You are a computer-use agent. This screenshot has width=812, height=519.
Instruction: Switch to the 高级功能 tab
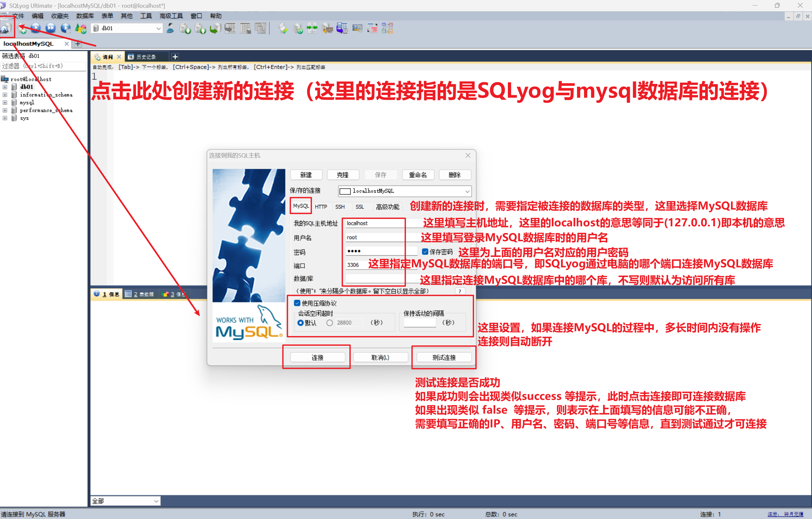pyautogui.click(x=387, y=207)
